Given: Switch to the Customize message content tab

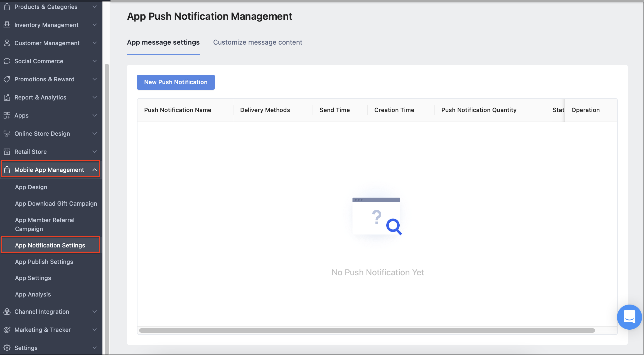Looking at the screenshot, I should pos(257,42).
